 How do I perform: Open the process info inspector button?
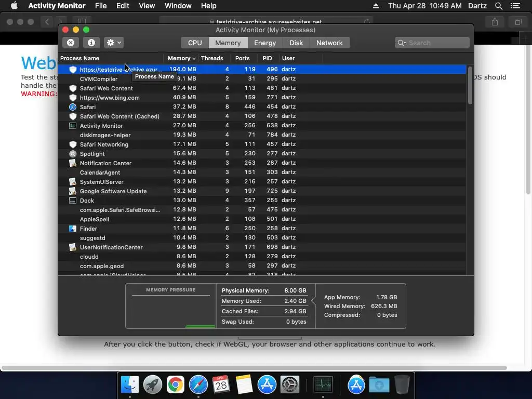91,43
